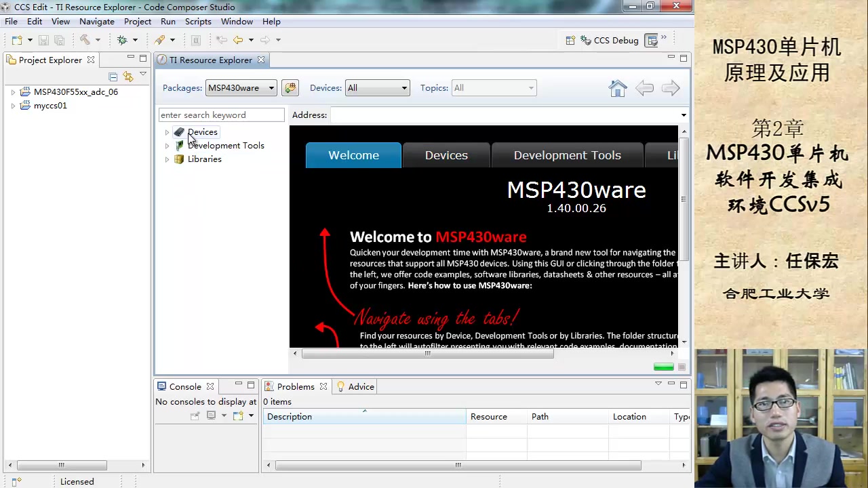Click the Last Edit Location arrow icon
The height and width of the screenshot is (488, 868).
coord(221,40)
